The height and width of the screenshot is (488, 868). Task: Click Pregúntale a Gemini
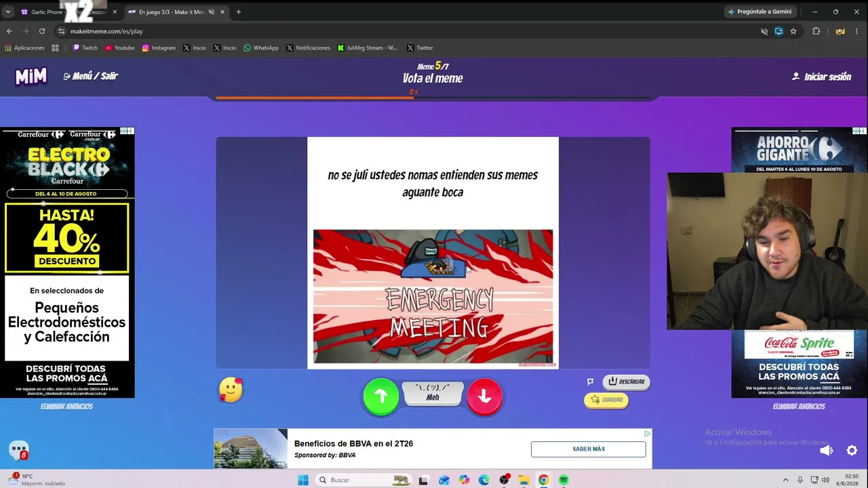click(759, 12)
